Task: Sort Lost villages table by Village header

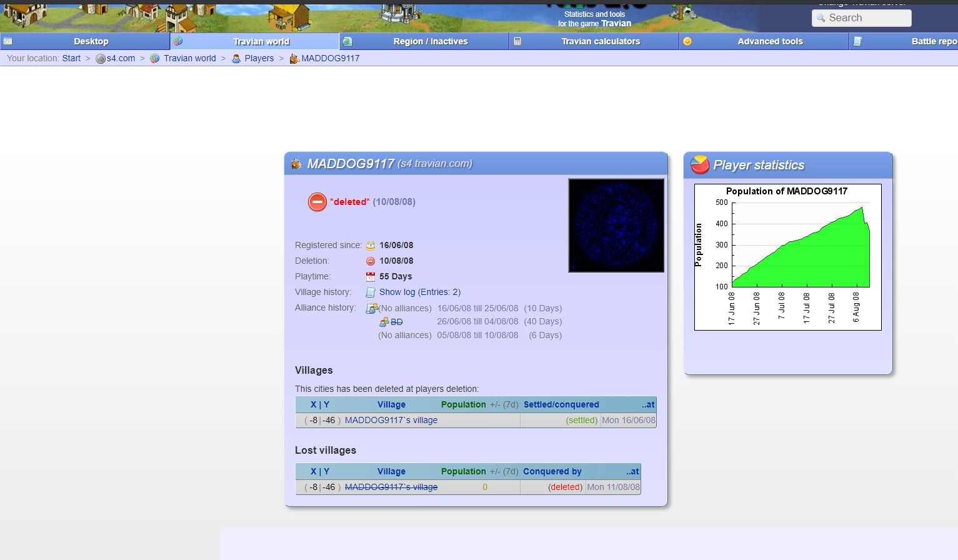Action: [391, 471]
